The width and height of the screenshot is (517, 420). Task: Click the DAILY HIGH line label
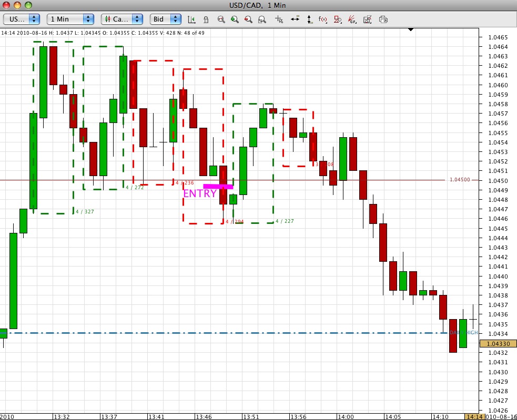coord(463,333)
